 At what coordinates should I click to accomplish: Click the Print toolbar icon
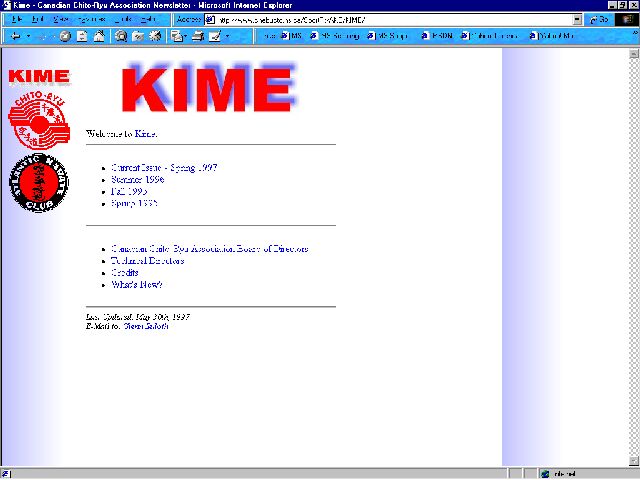[198, 36]
